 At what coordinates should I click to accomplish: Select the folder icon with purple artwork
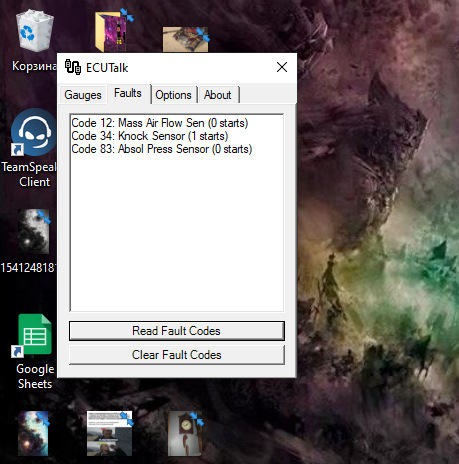113,31
